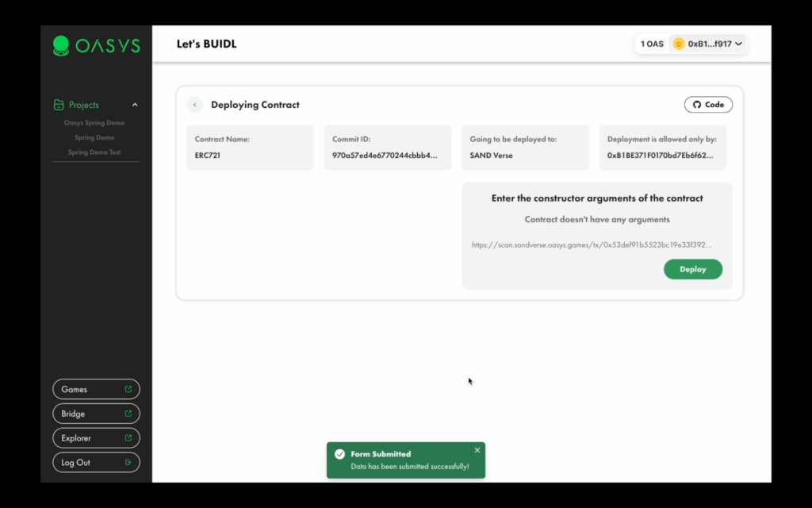This screenshot has height=508, width=812.
Task: Click the checkmark icon in Form Submitted toast
Action: [x=339, y=454]
